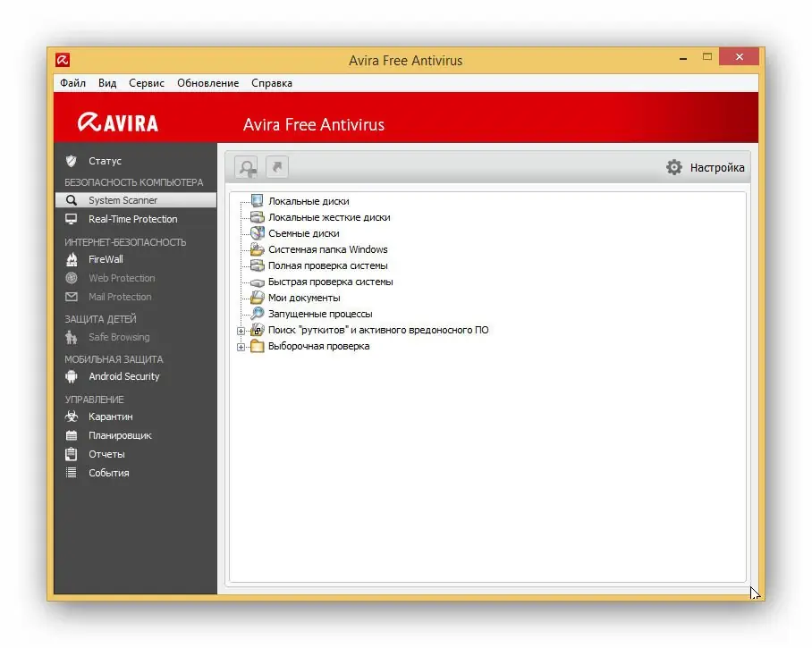Click the biohazard icon beside Карантин
The height and width of the screenshot is (648, 812).
[x=72, y=417]
